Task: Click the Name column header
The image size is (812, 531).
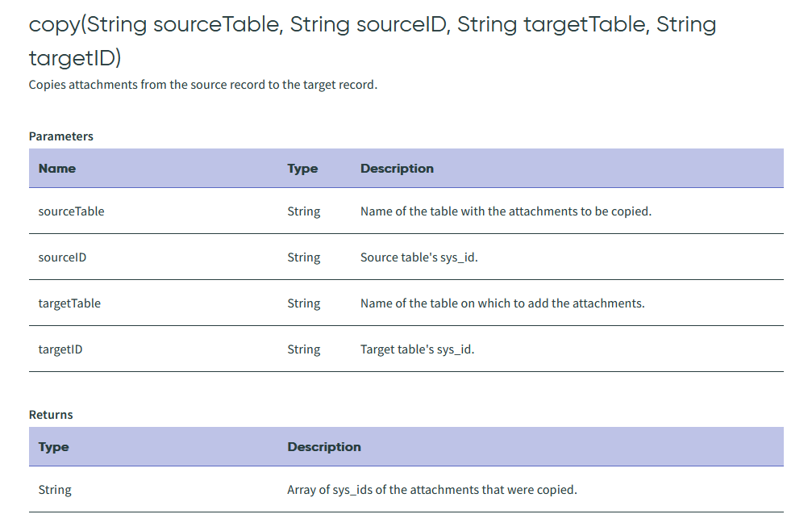Action: pos(57,169)
